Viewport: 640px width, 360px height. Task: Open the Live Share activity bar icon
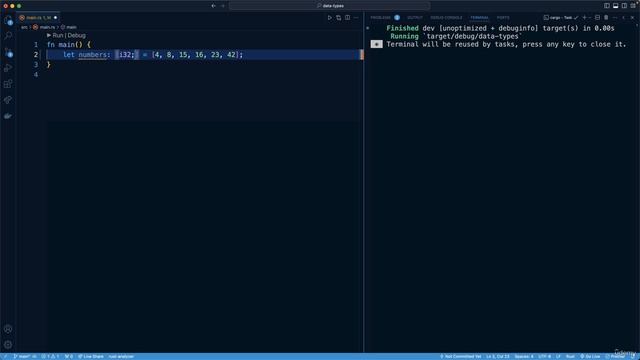point(8,100)
